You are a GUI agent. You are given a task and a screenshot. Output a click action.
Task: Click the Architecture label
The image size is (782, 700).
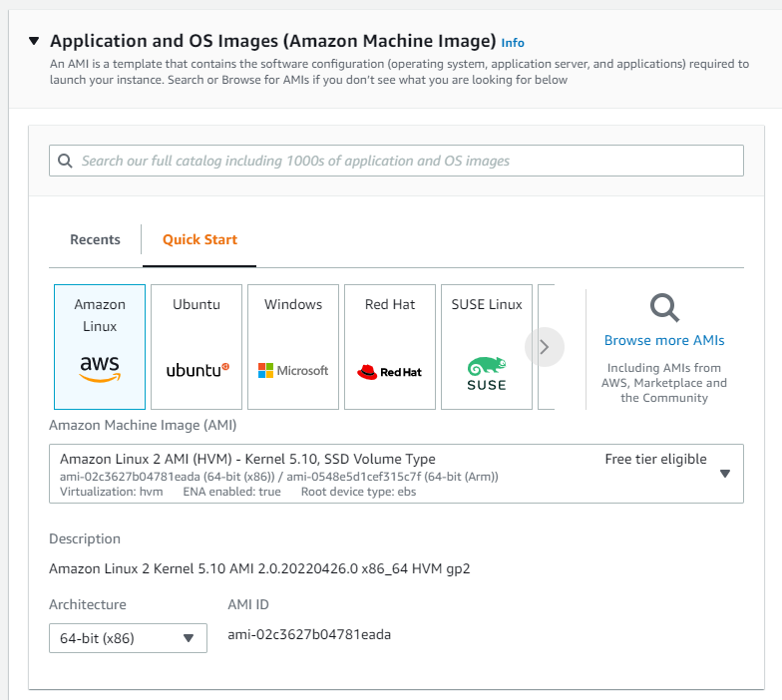tap(88, 604)
